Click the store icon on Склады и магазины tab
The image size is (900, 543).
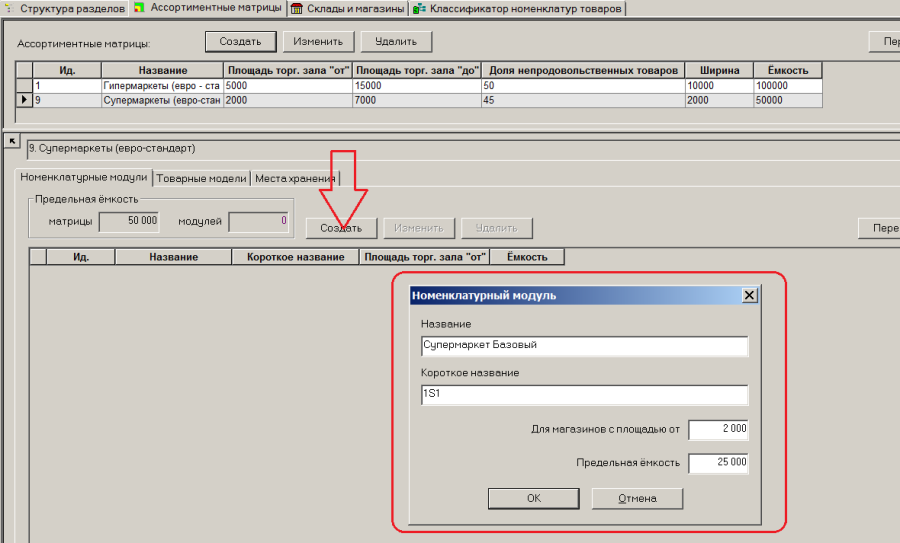coord(296,9)
